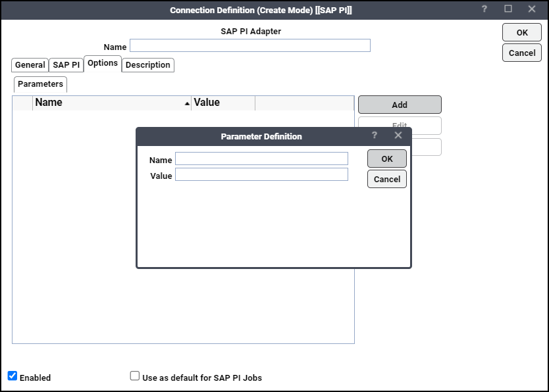Click the parameter Value input field
Image resolution: width=549 pixels, height=392 pixels.
[261, 174]
